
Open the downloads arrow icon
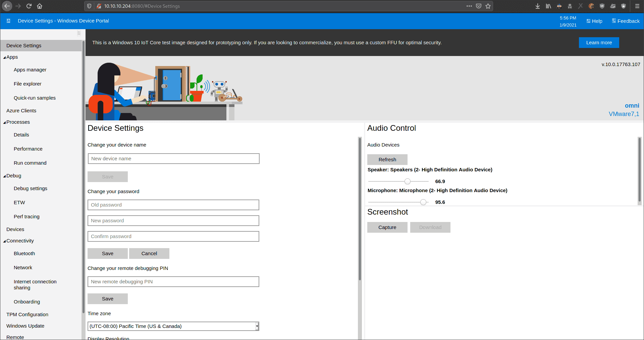point(538,6)
